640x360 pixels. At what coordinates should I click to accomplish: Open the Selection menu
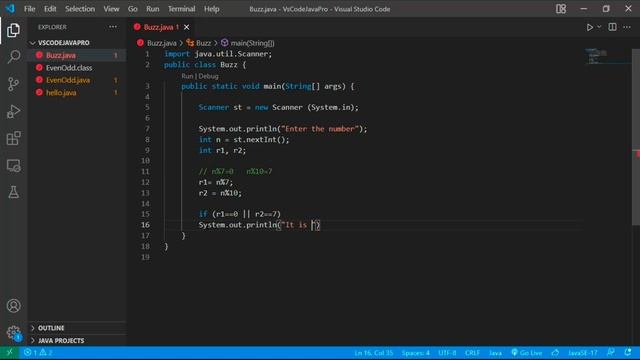[80, 9]
